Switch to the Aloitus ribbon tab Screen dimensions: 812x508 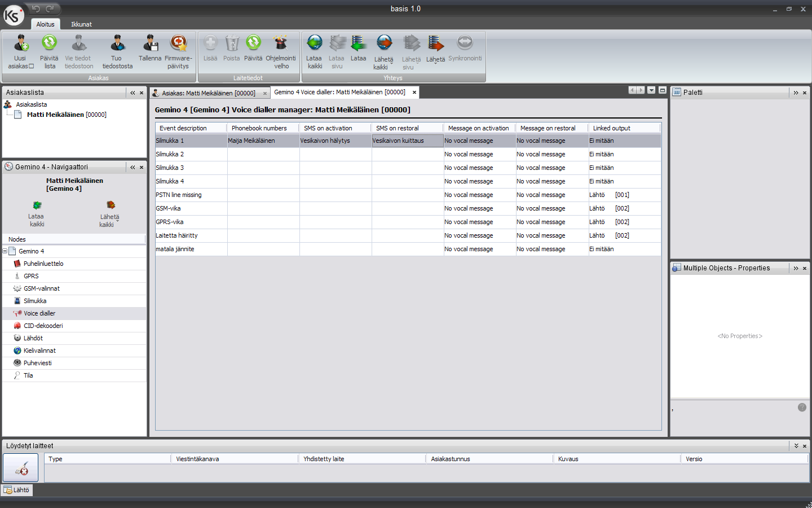[46, 24]
